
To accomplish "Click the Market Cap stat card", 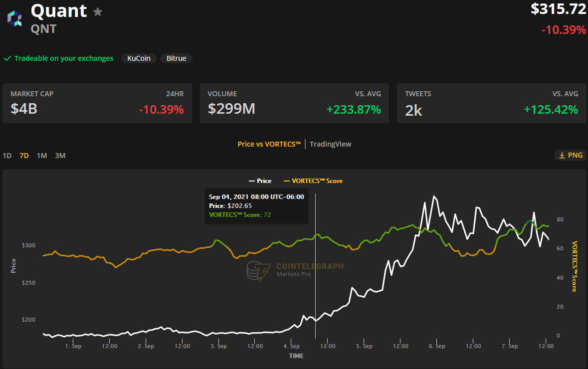I will coord(97,103).
